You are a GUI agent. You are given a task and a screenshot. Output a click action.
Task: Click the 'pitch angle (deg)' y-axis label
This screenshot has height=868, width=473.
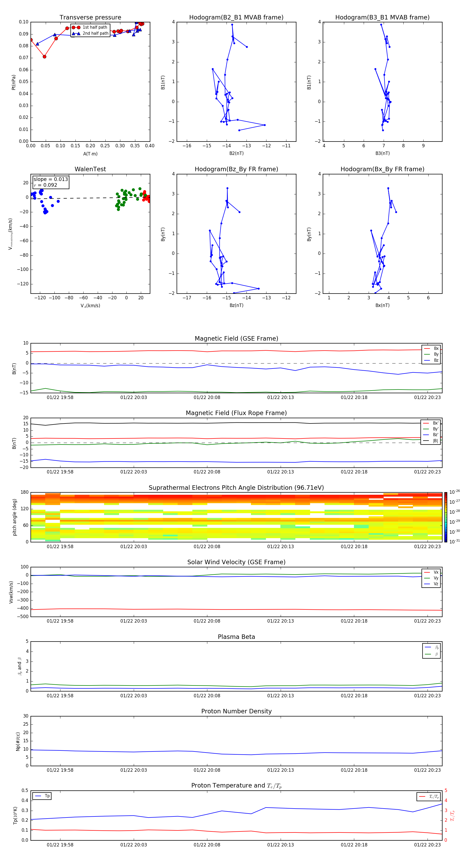[x=14, y=517]
